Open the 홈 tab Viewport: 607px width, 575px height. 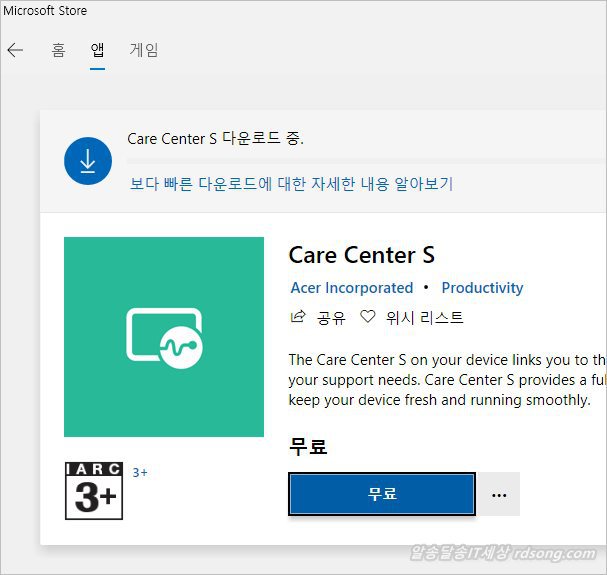click(58, 50)
